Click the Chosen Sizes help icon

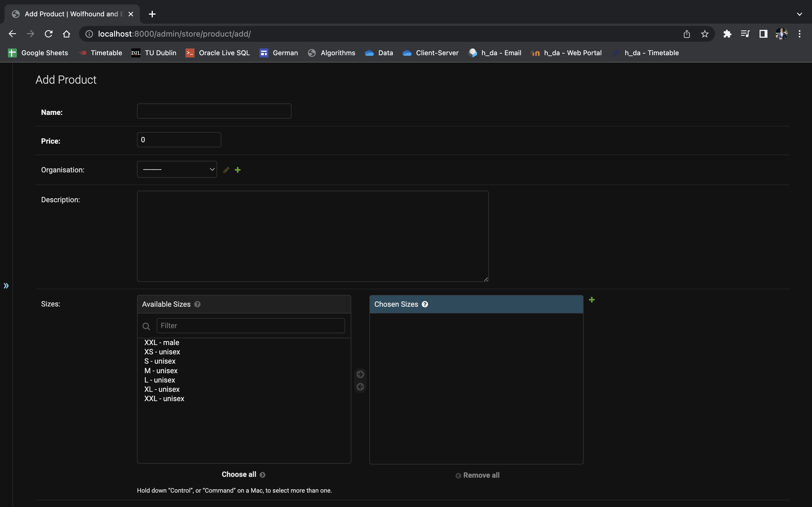(x=425, y=304)
